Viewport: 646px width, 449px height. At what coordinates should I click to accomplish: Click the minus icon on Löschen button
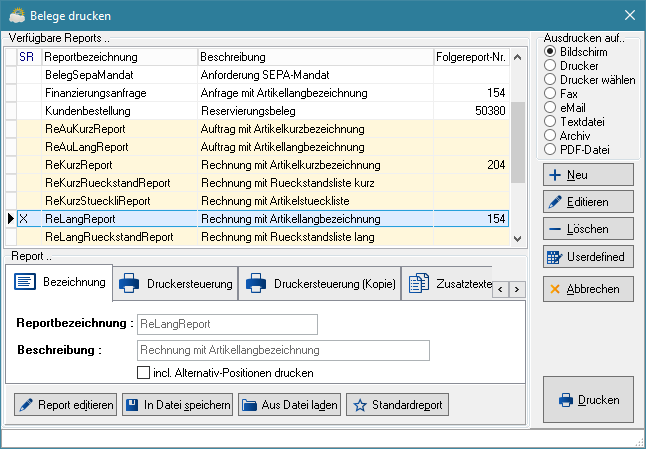[555, 229]
